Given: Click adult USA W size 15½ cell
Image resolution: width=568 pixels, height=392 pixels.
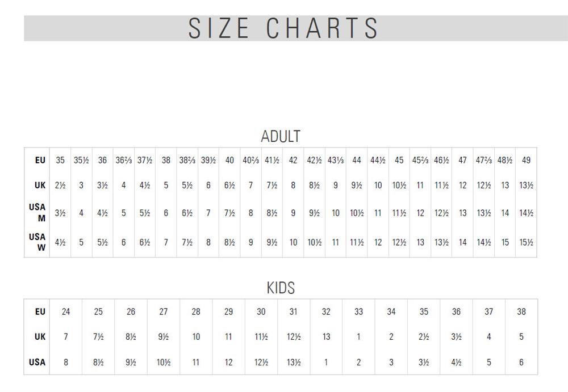Looking at the screenshot, I should pos(526,242).
